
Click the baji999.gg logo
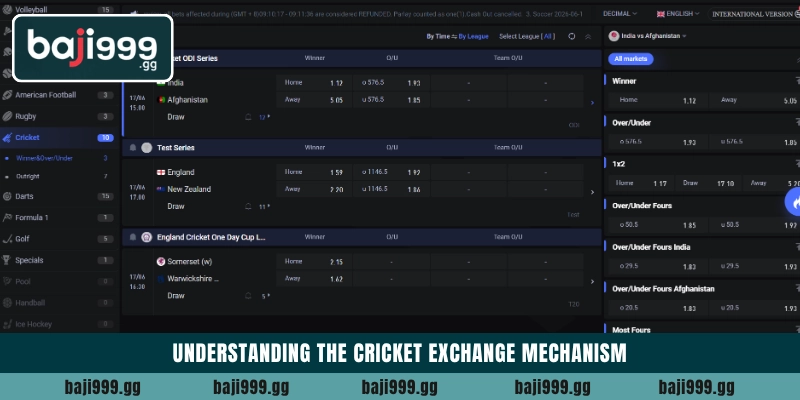point(93,48)
